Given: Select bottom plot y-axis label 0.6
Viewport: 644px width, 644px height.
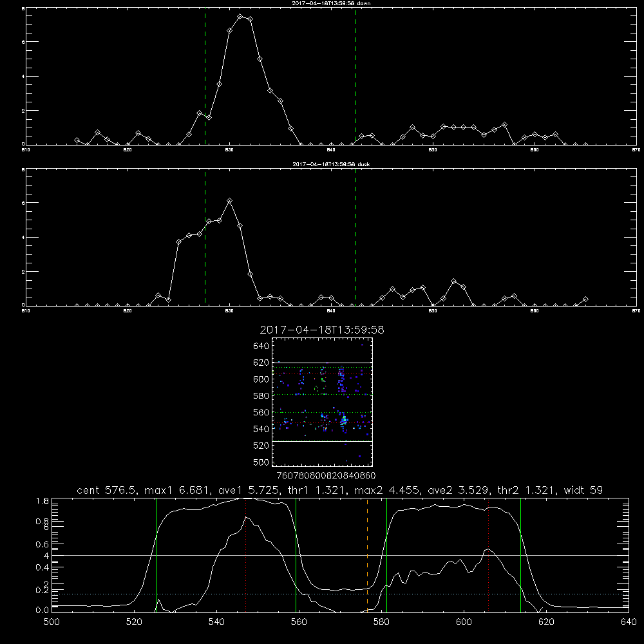Looking at the screenshot, I should [x=43, y=544].
